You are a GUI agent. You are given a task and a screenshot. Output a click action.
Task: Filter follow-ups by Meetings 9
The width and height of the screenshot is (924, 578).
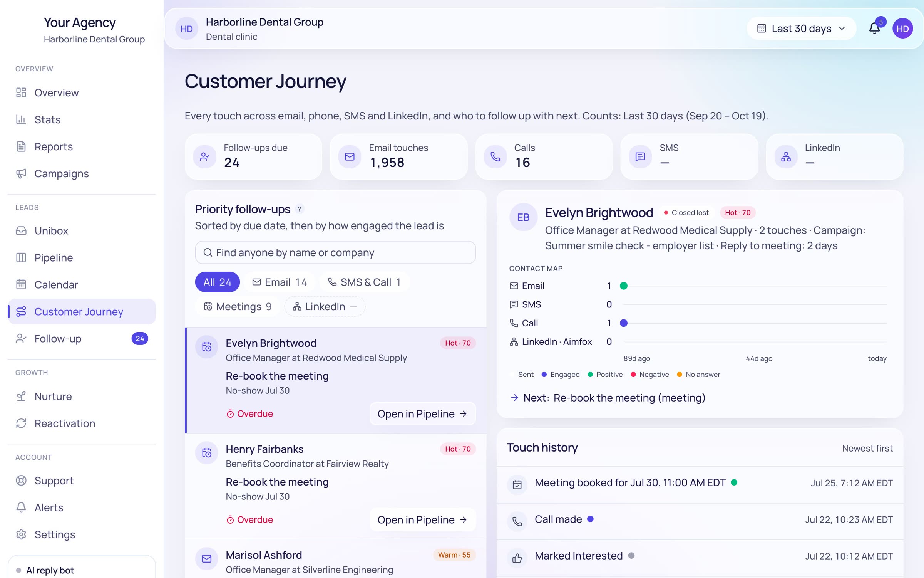[238, 307]
